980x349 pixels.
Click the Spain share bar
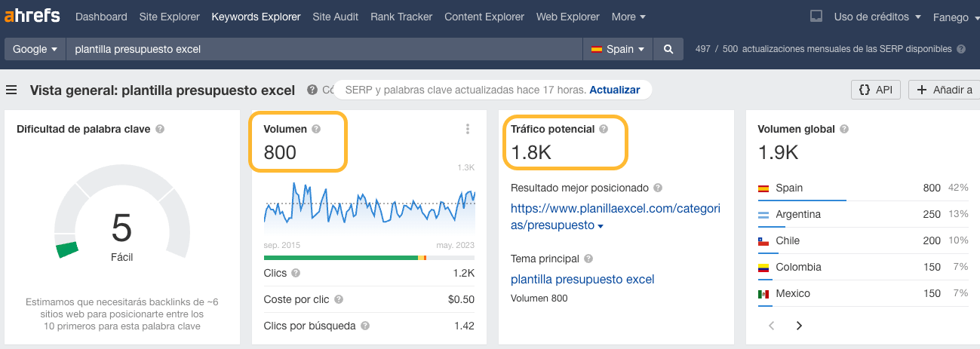click(801, 200)
